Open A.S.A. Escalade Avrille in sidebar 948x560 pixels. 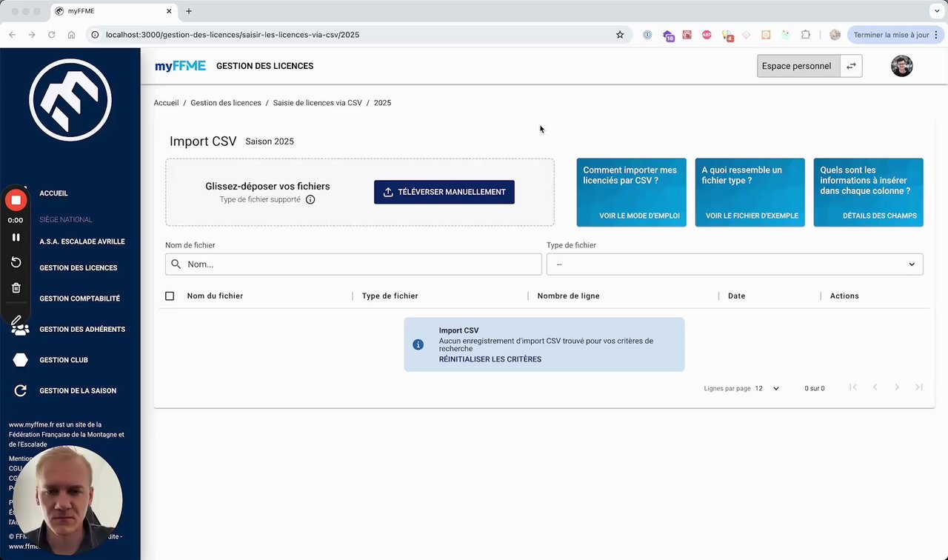click(x=82, y=241)
